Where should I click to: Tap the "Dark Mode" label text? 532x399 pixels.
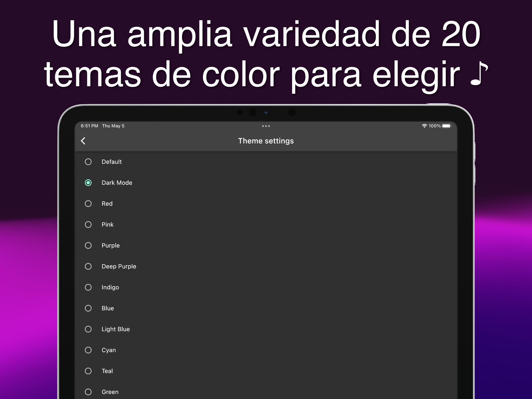coord(117,183)
